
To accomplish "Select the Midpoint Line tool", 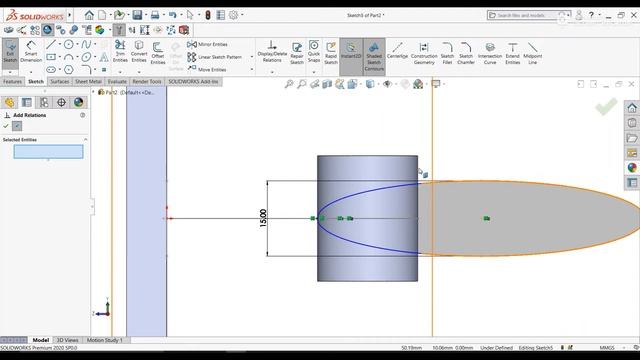I will click(533, 53).
